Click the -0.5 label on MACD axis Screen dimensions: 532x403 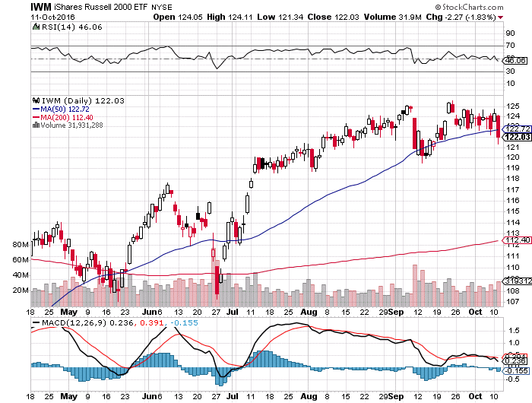pos(513,379)
